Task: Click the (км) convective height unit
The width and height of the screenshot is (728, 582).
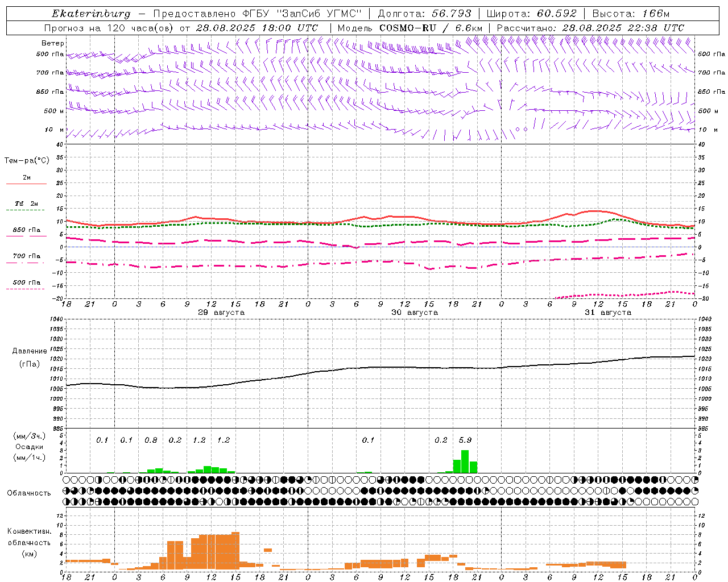Action: pyautogui.click(x=29, y=554)
